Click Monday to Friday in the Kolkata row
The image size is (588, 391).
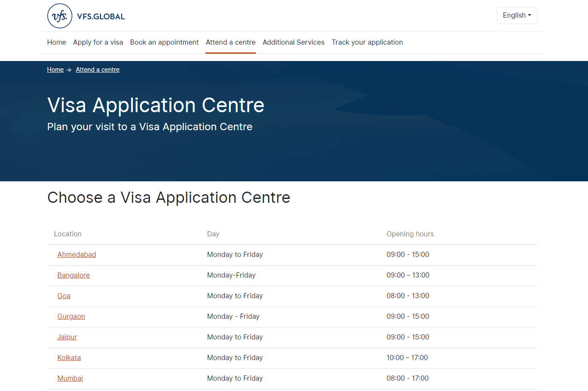pyautogui.click(x=235, y=357)
